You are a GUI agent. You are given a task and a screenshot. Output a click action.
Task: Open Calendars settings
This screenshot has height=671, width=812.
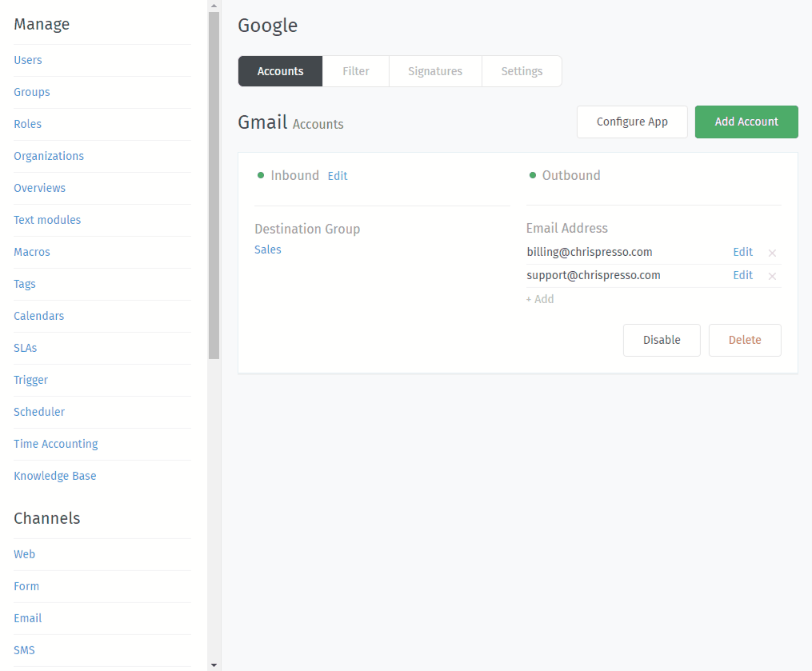pos(39,316)
